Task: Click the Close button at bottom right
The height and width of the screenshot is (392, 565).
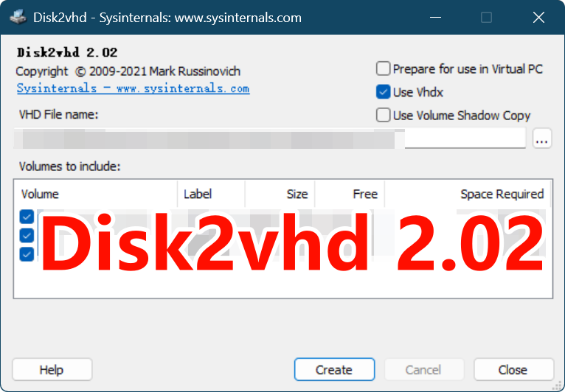Action: [513, 369]
